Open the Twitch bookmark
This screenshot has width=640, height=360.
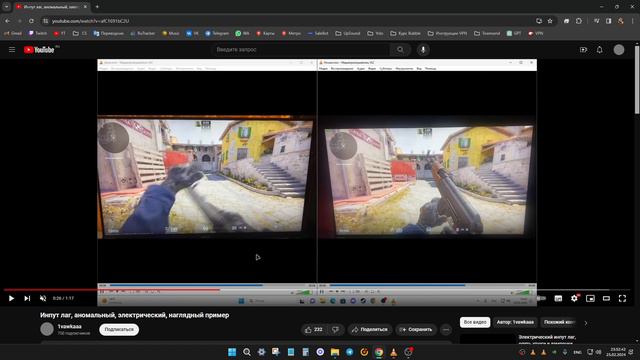38,33
